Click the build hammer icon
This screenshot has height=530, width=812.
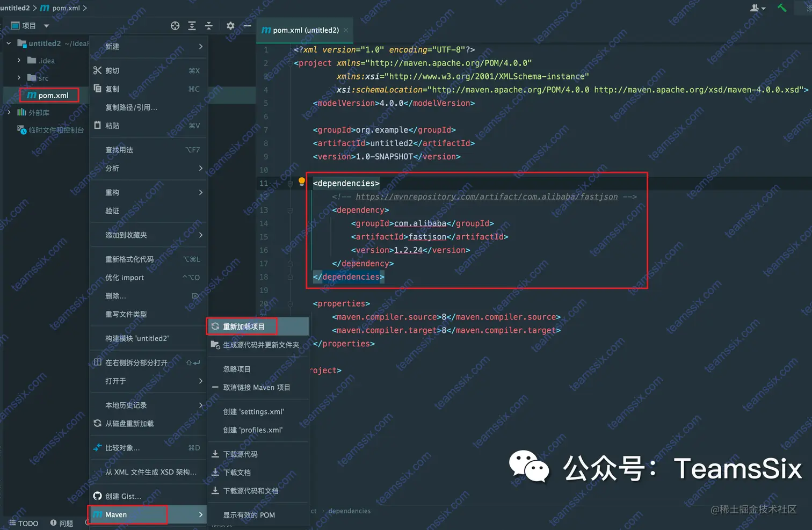point(782,8)
